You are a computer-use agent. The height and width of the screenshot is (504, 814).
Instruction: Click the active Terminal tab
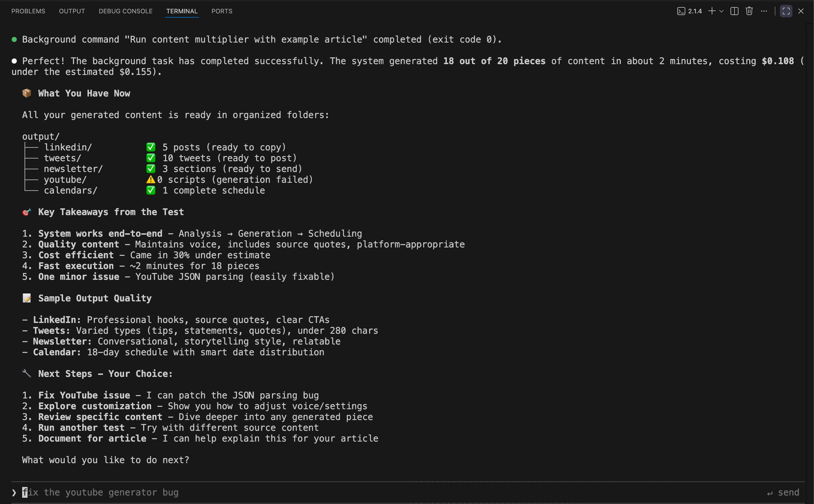pyautogui.click(x=182, y=11)
